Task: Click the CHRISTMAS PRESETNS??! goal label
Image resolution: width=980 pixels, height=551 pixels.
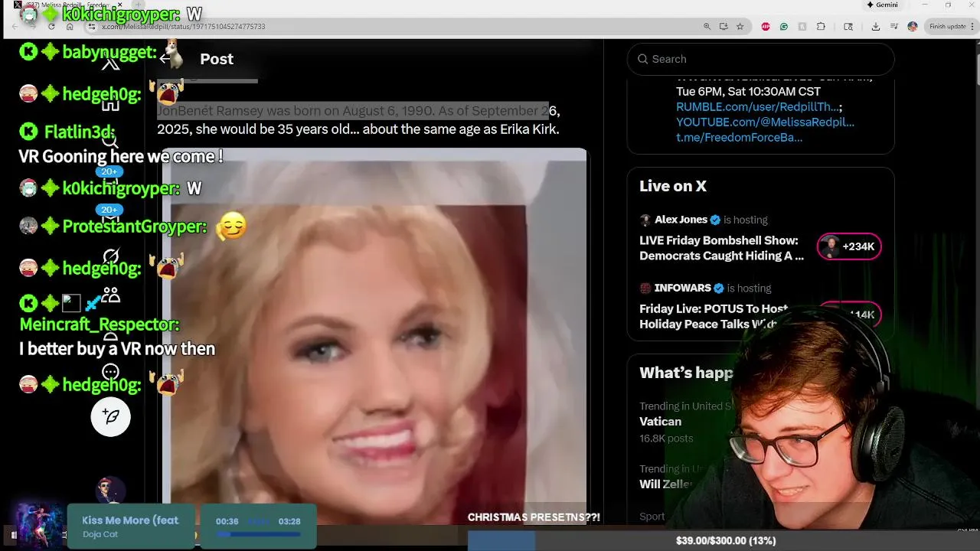Action: tap(534, 517)
